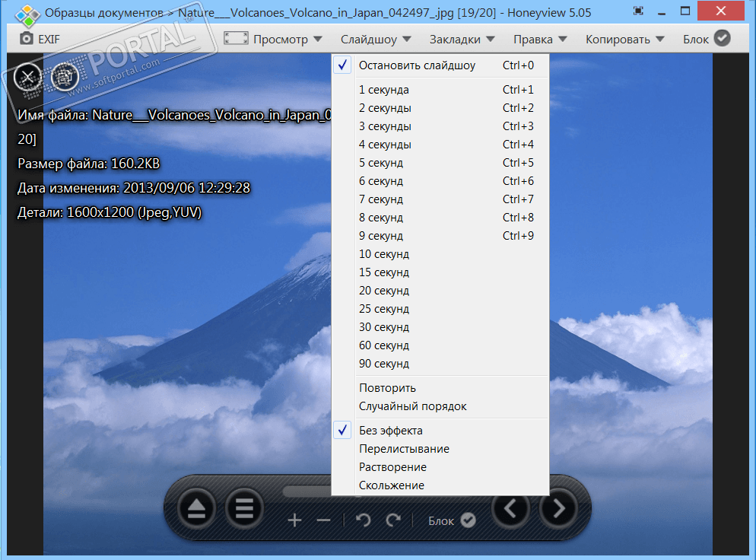Click Детали: 1600x1200 text

110,212
